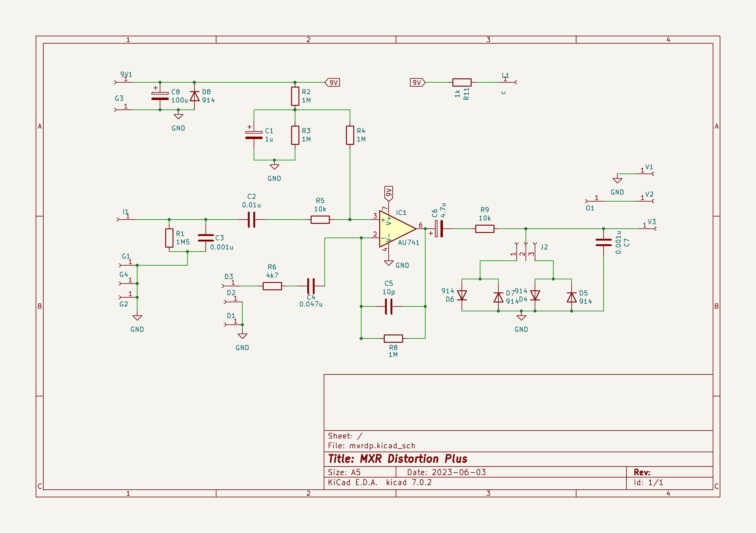Select the I1 input connector pin
This screenshot has height=533, width=756.
(126, 220)
